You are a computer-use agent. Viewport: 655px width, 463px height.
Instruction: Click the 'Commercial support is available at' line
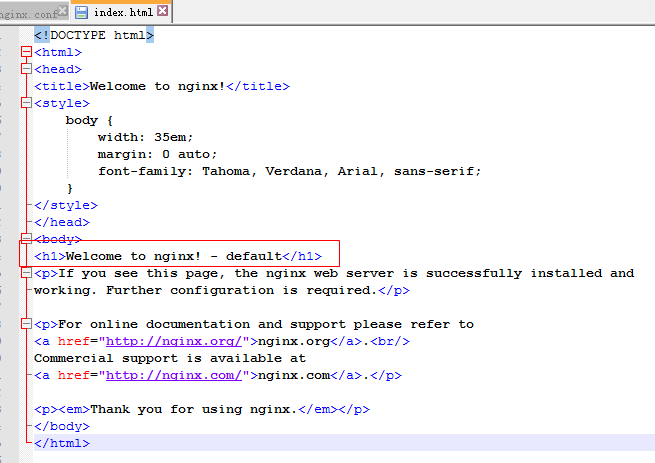(170, 358)
